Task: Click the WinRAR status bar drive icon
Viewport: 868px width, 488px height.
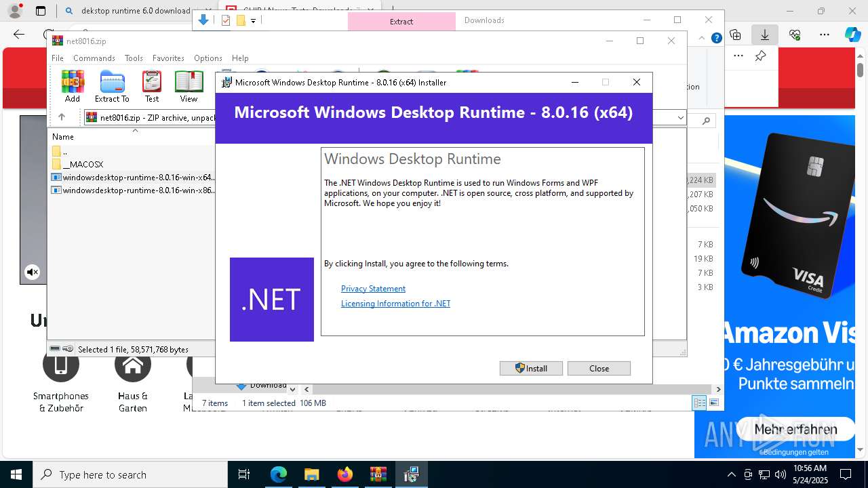Action: pyautogui.click(x=55, y=349)
